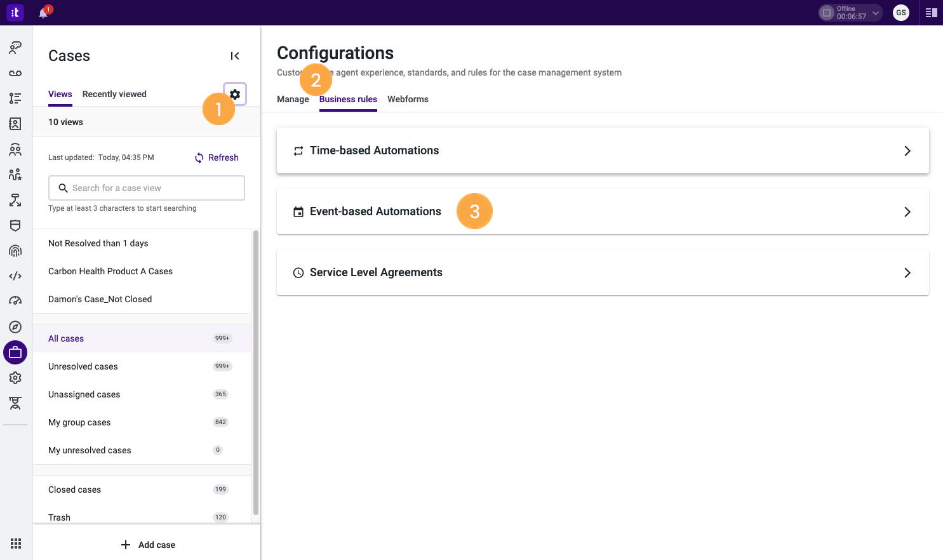Click the app launcher grid at bottom left
This screenshot has width=943, height=560.
16,543
